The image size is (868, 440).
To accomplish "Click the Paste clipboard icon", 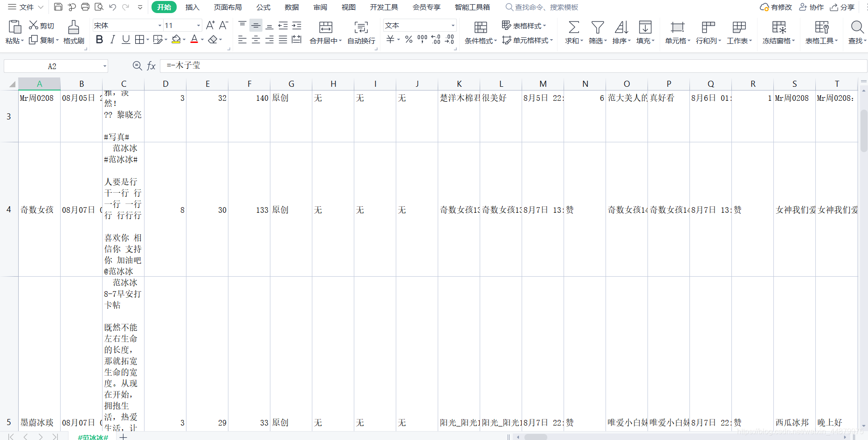I will pyautogui.click(x=15, y=27).
